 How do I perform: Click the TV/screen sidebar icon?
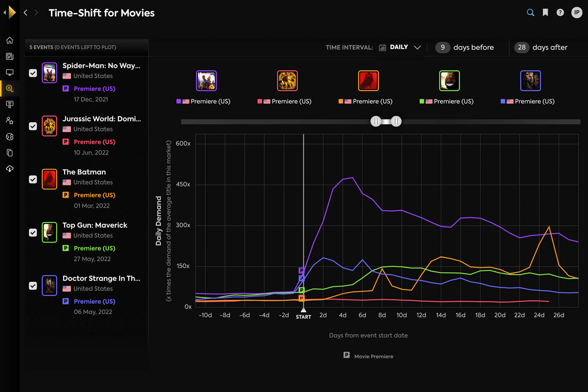point(10,72)
